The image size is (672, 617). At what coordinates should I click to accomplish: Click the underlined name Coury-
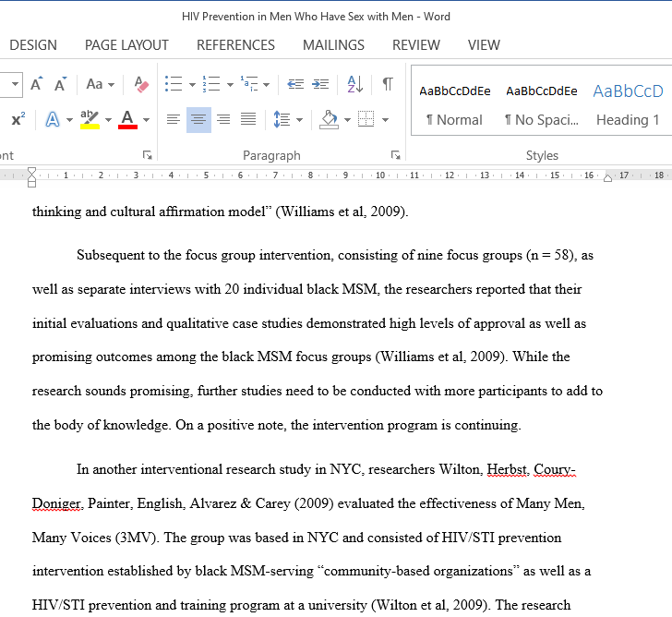pos(554,469)
